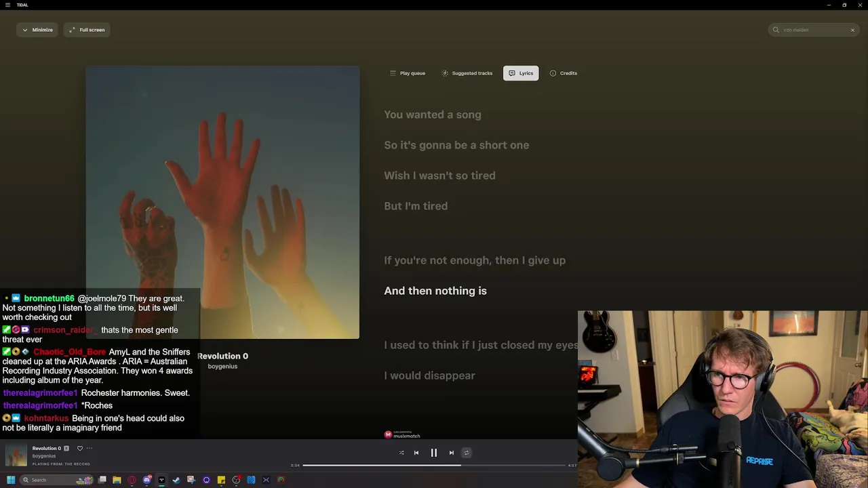
Task: Jump to lyric 'I would disappear'
Action: (x=429, y=375)
